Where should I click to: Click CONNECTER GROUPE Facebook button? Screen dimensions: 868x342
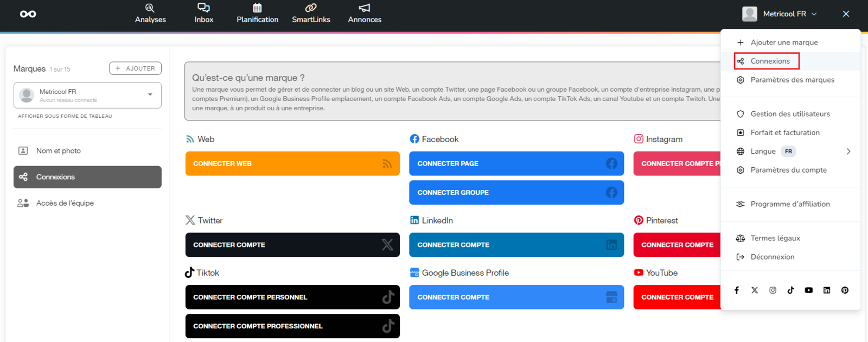click(516, 193)
